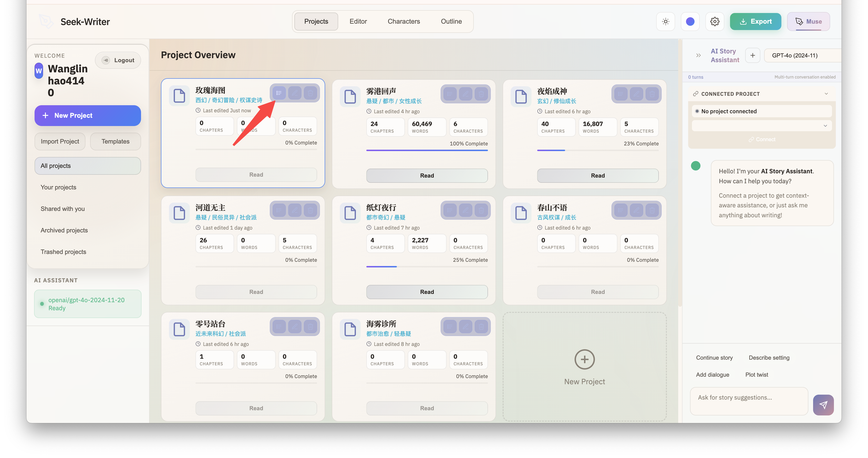Image resolution: width=868 pixels, height=458 pixels.
Task: Open outline list icon on 雾港回声 card
Action: (x=450, y=94)
